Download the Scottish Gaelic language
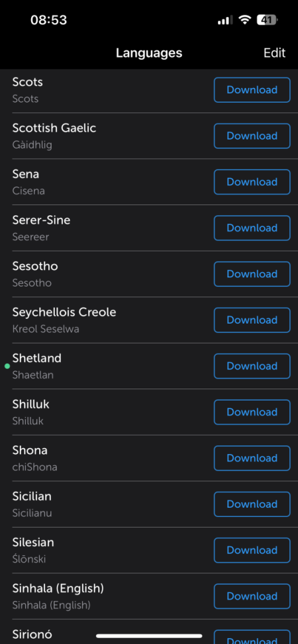This screenshot has height=644, width=298. point(252,136)
